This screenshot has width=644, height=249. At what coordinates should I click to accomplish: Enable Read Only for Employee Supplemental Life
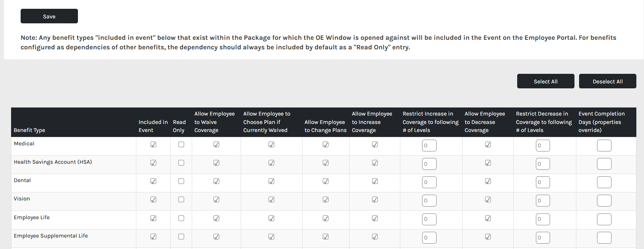coord(181,237)
